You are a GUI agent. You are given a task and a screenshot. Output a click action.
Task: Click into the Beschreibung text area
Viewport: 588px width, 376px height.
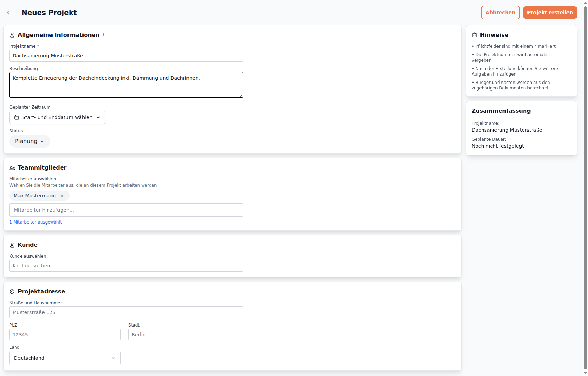pos(126,85)
